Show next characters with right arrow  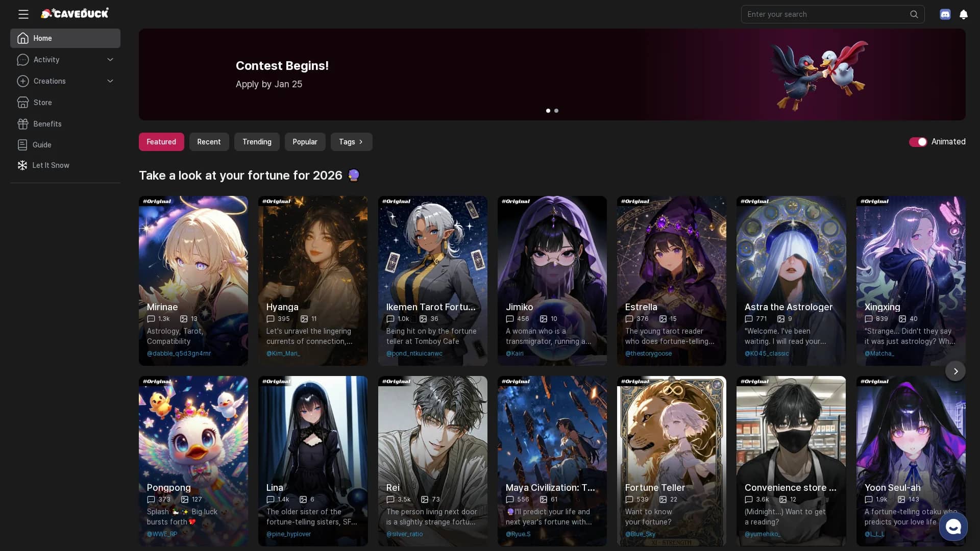click(955, 371)
